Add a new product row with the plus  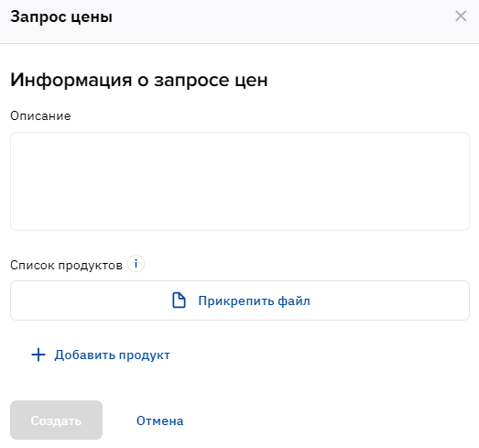38,355
